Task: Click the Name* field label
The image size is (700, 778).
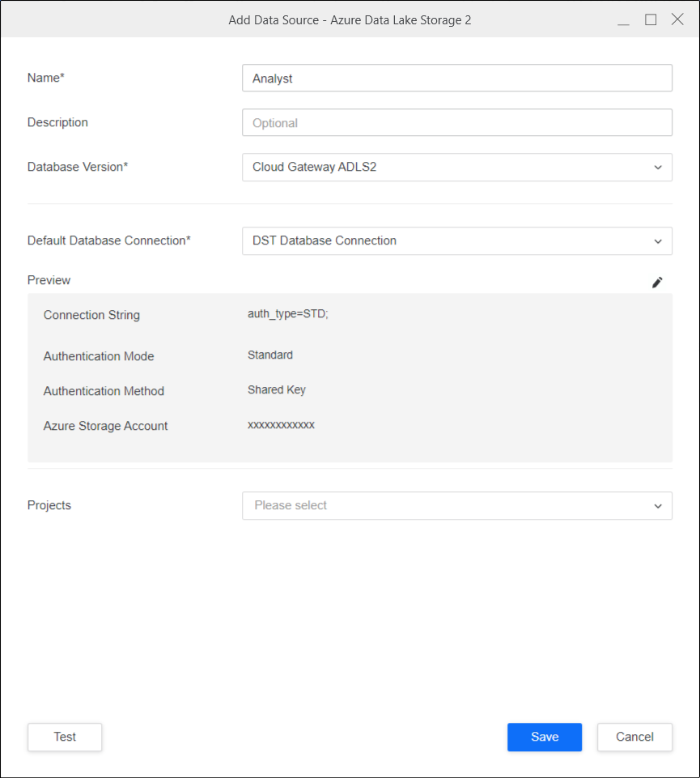Action: click(46, 78)
